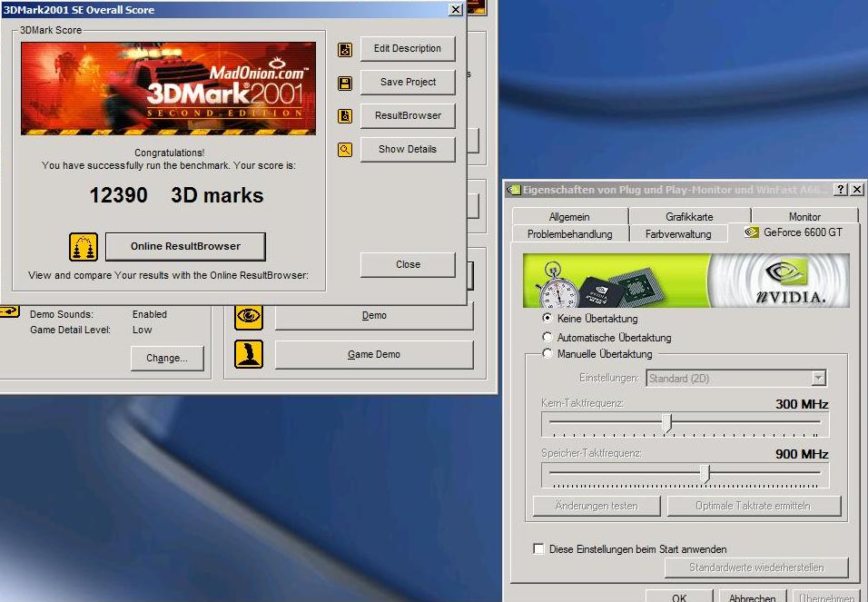The height and width of the screenshot is (602, 868).
Task: Click the Save Project floppy disk icon
Action: click(x=345, y=83)
